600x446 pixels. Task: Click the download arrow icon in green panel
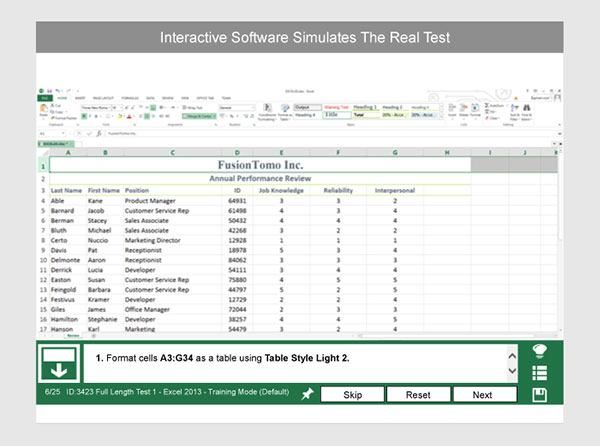tap(59, 363)
